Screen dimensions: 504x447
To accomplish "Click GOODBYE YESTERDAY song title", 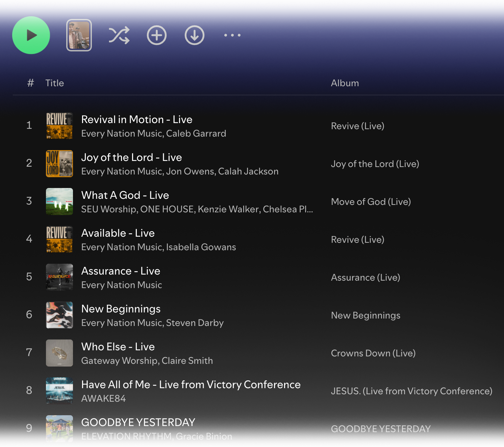I will (138, 423).
